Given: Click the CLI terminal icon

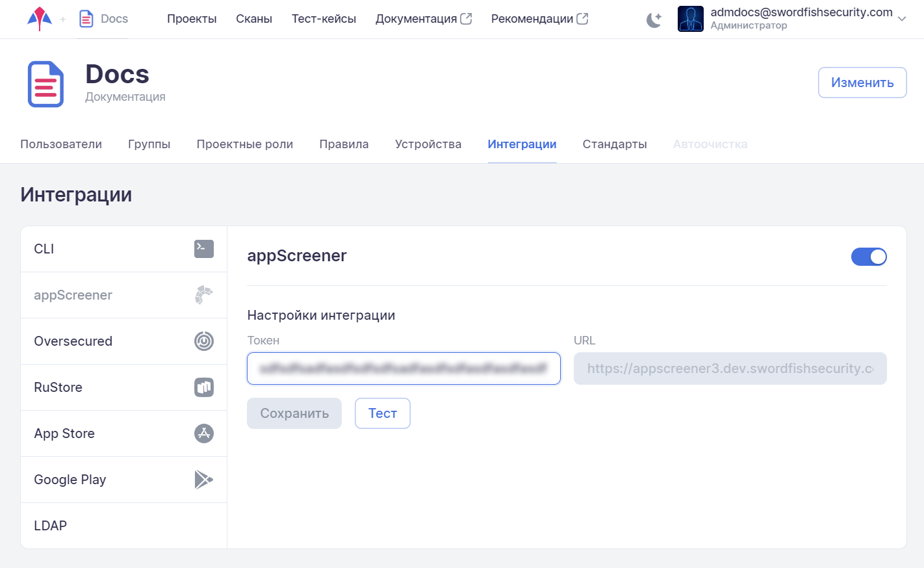Looking at the screenshot, I should (203, 249).
